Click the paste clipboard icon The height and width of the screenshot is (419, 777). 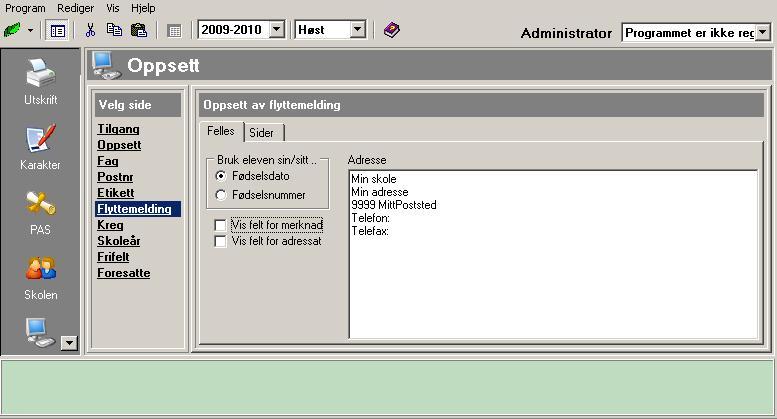(x=139, y=30)
